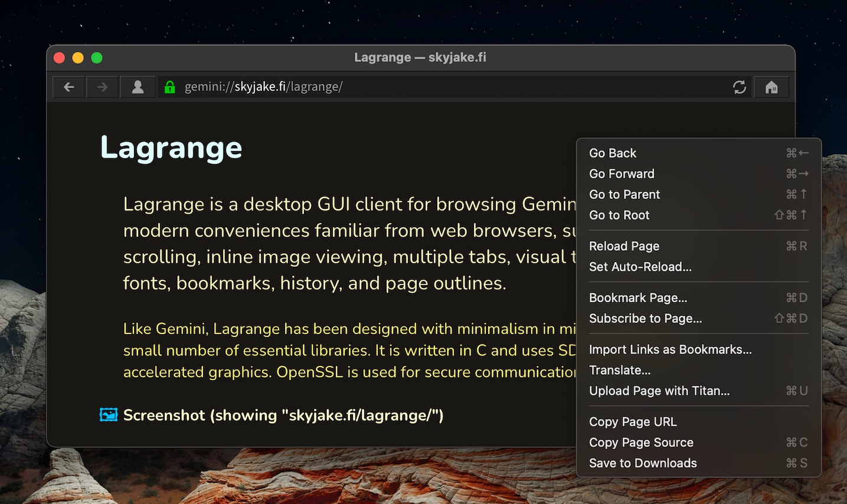The width and height of the screenshot is (847, 504).
Task: Open the identity person icon menu
Action: tap(138, 87)
